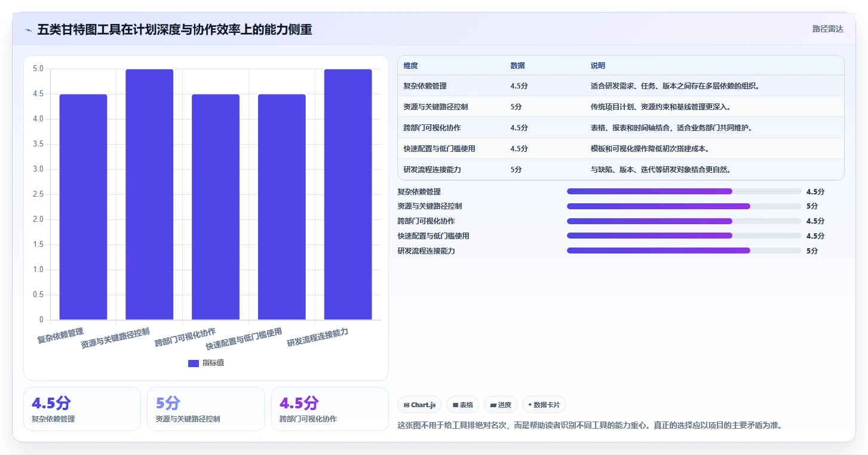Click the chart title 五类甘特图工具在计划深度

point(174,29)
